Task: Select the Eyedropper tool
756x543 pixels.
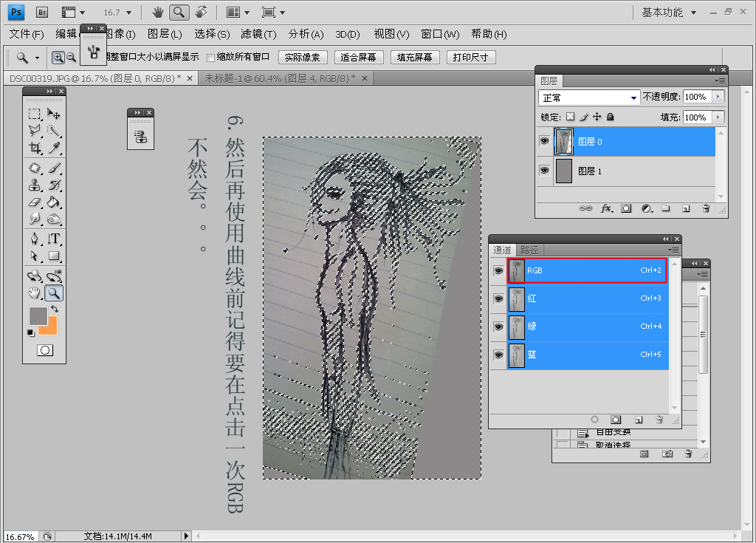Action: click(54, 148)
